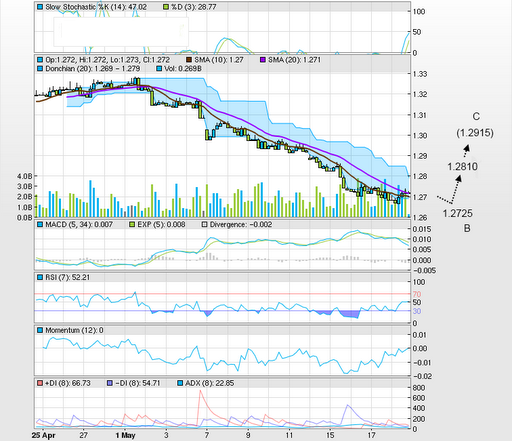Click the Donchian (20) legend swatch
This screenshot has height=441, width=512.
(40, 69)
